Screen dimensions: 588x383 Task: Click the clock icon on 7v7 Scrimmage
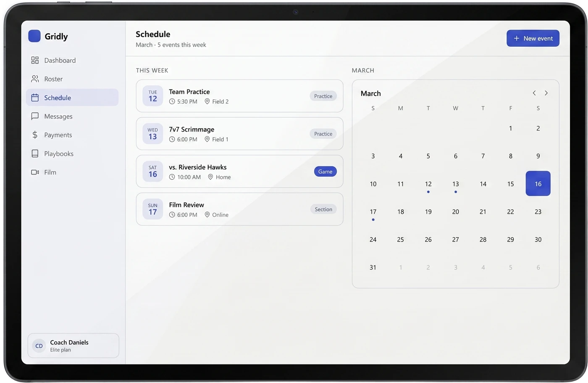pos(172,139)
